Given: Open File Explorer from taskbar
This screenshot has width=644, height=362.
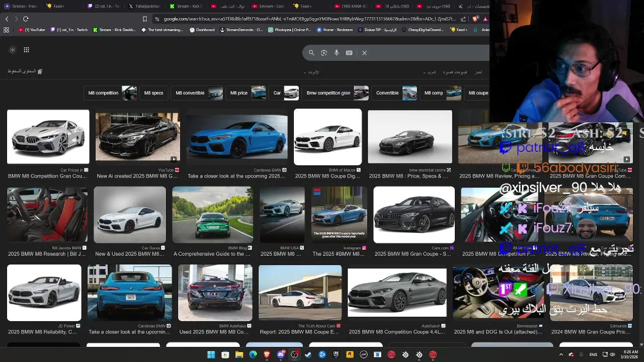Looking at the screenshot, I should pyautogui.click(x=239, y=354).
